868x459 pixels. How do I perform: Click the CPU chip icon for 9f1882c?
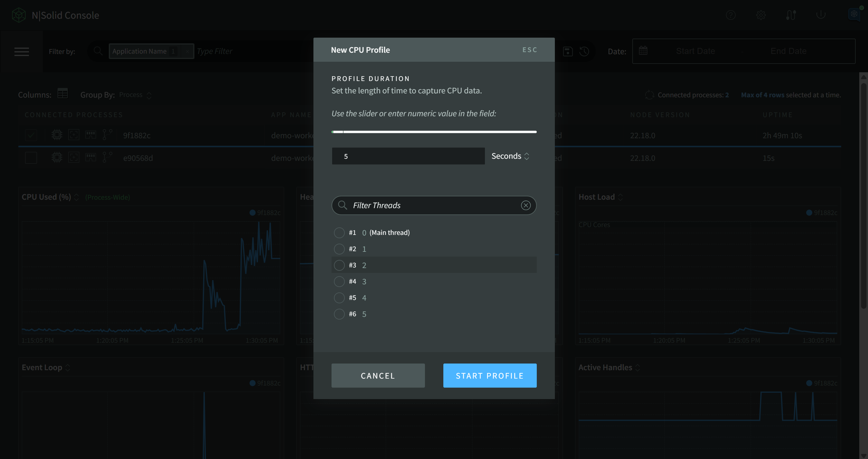click(x=57, y=135)
